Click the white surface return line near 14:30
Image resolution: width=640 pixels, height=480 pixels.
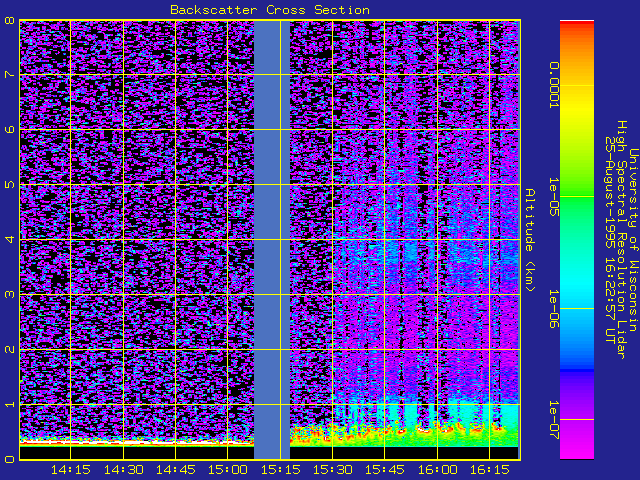[137, 442]
